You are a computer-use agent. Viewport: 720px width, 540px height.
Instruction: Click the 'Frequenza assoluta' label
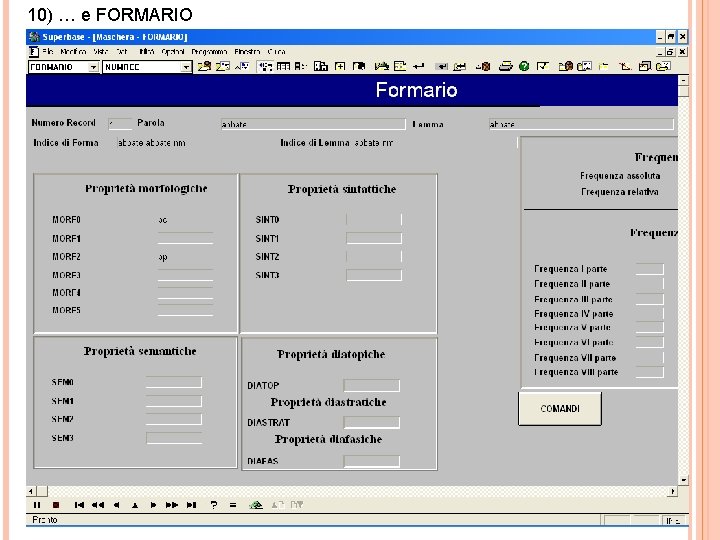620,176
